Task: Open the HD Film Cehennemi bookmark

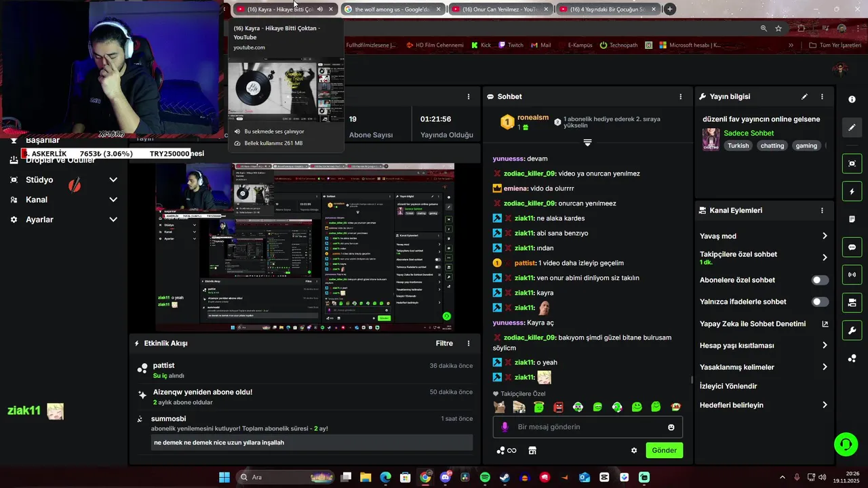Action: pyautogui.click(x=434, y=45)
